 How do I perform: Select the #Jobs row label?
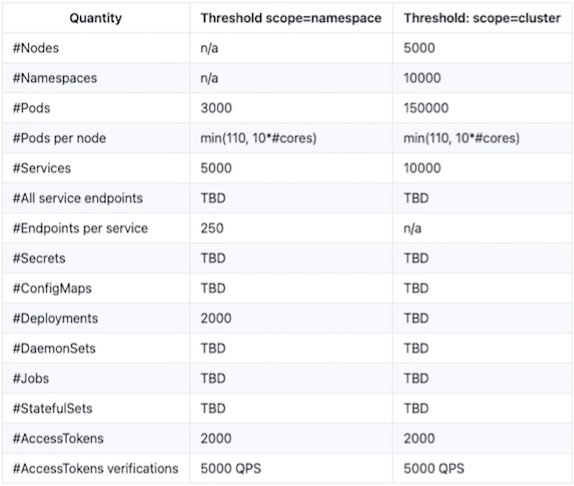pyautogui.click(x=31, y=378)
